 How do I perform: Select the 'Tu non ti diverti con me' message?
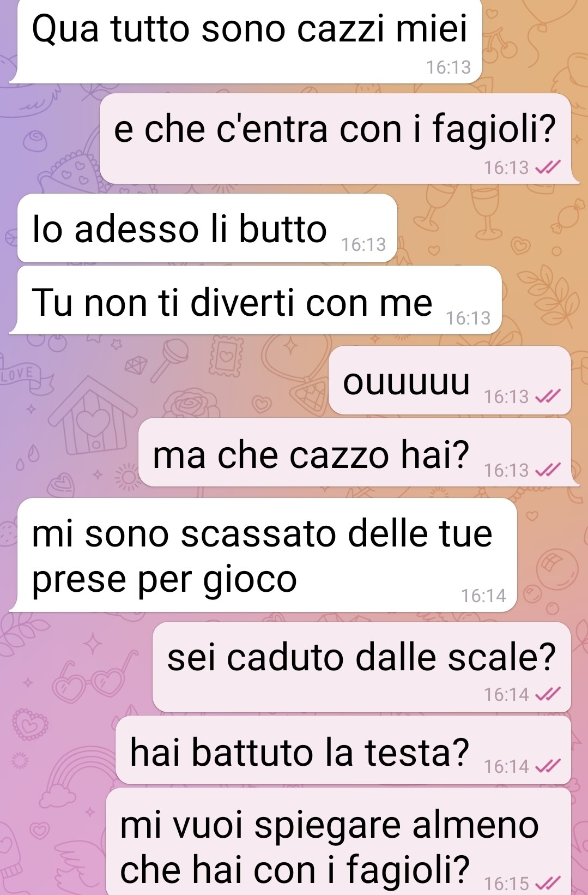tap(256, 301)
